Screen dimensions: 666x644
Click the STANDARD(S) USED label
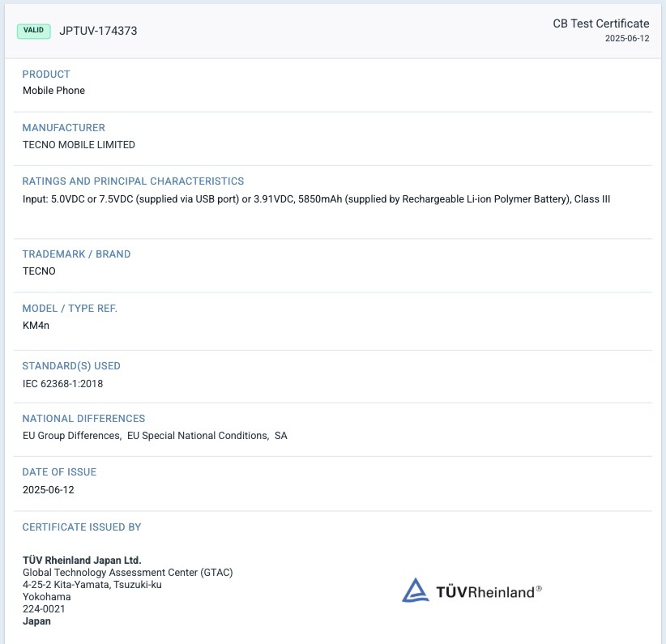(71, 366)
